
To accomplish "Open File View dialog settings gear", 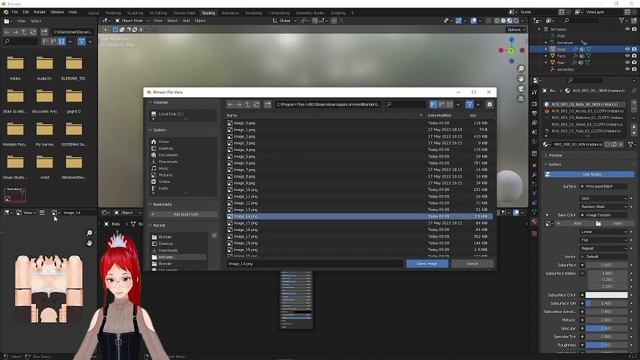I will 489,104.
